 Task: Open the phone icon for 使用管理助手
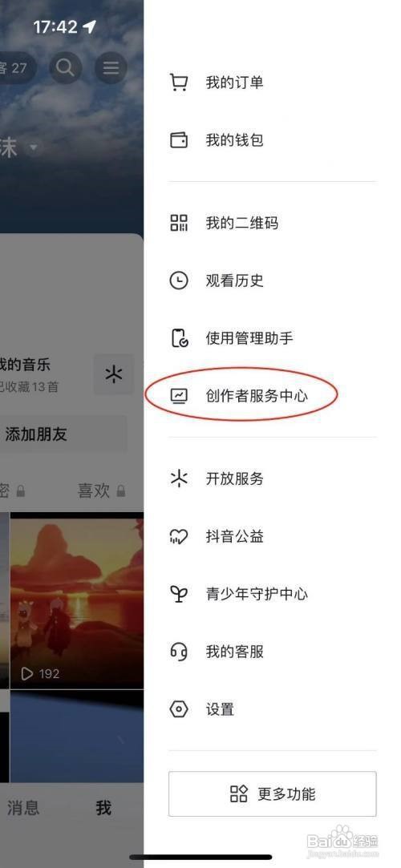click(178, 338)
